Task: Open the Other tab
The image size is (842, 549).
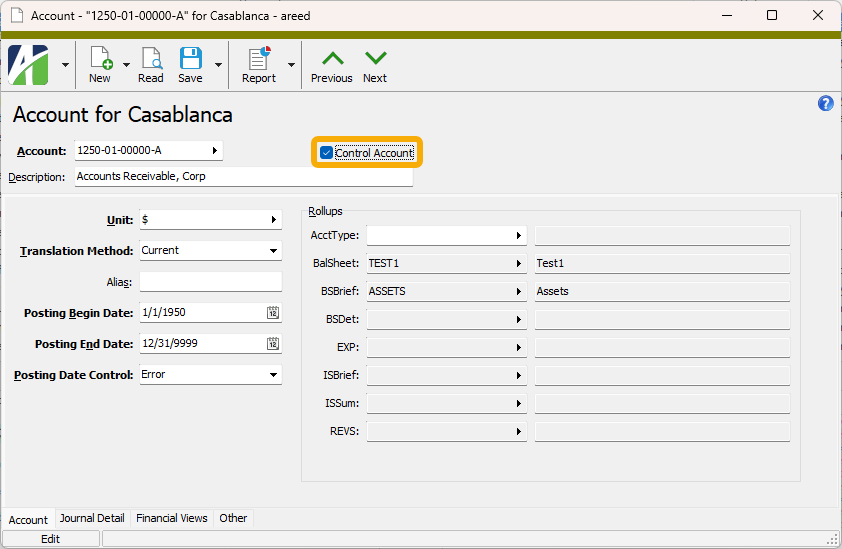Action: point(233,518)
